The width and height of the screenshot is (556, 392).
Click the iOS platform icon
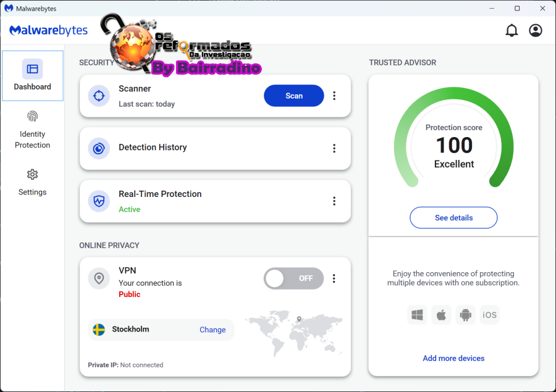(x=489, y=315)
